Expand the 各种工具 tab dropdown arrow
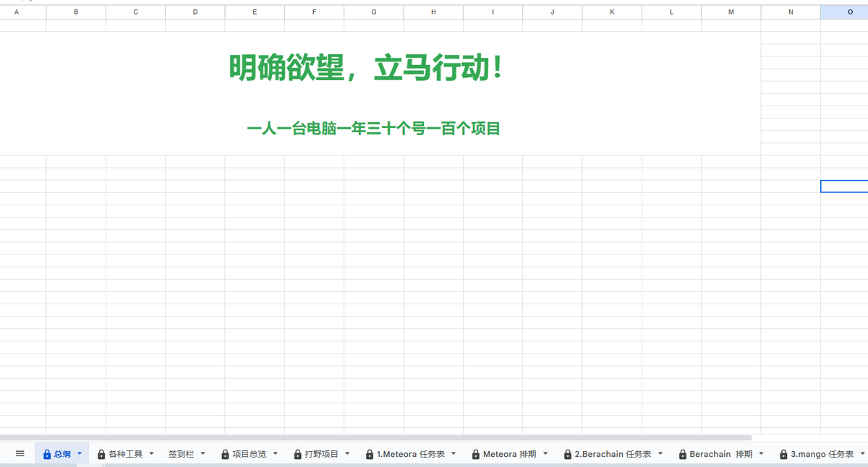The width and height of the screenshot is (868, 467). (x=151, y=454)
